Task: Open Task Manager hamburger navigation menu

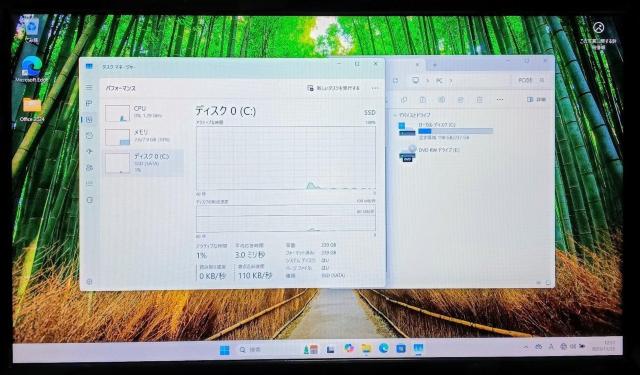Action: coord(89,87)
